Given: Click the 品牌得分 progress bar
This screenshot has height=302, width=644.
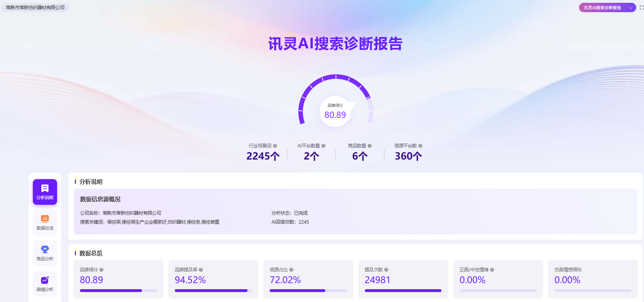Looking at the screenshot, I should tap(118, 291).
